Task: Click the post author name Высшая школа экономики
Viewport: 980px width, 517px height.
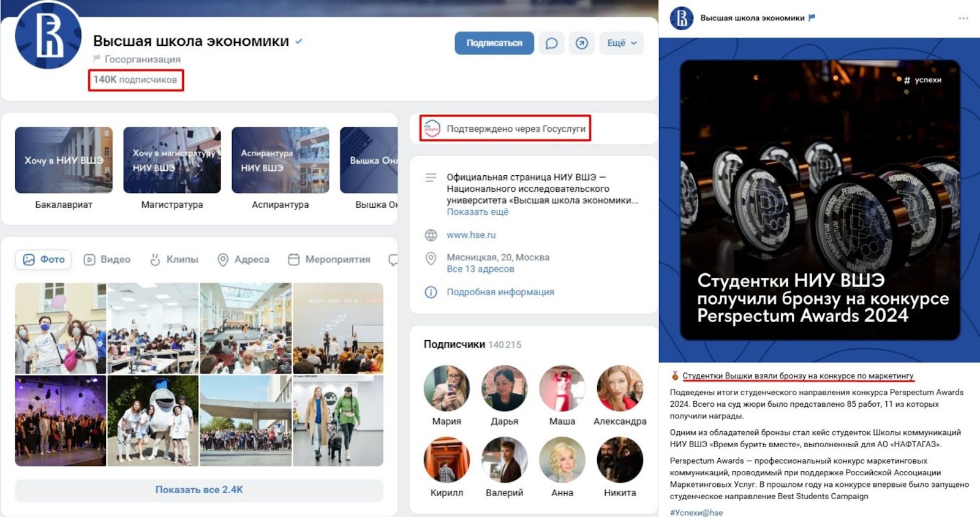Action: [x=752, y=18]
